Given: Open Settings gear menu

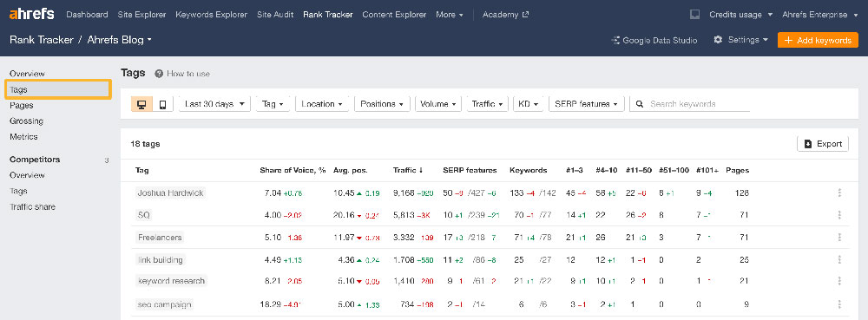Looking at the screenshot, I should pos(740,40).
